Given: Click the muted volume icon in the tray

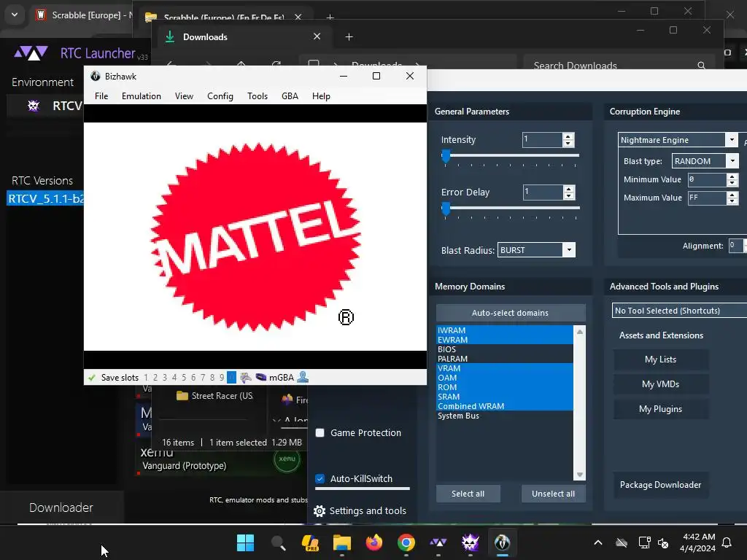Looking at the screenshot, I should pos(662,542).
